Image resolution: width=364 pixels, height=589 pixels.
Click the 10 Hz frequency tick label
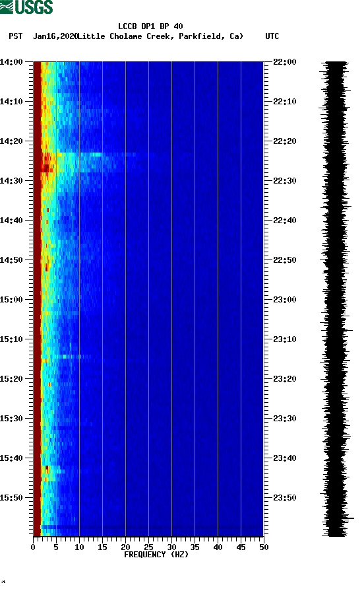point(79,547)
